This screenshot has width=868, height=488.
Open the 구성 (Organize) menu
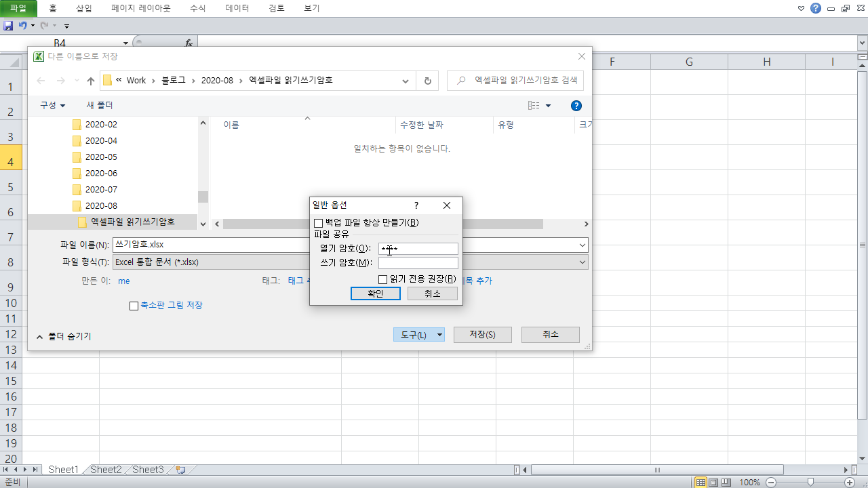tap(53, 106)
